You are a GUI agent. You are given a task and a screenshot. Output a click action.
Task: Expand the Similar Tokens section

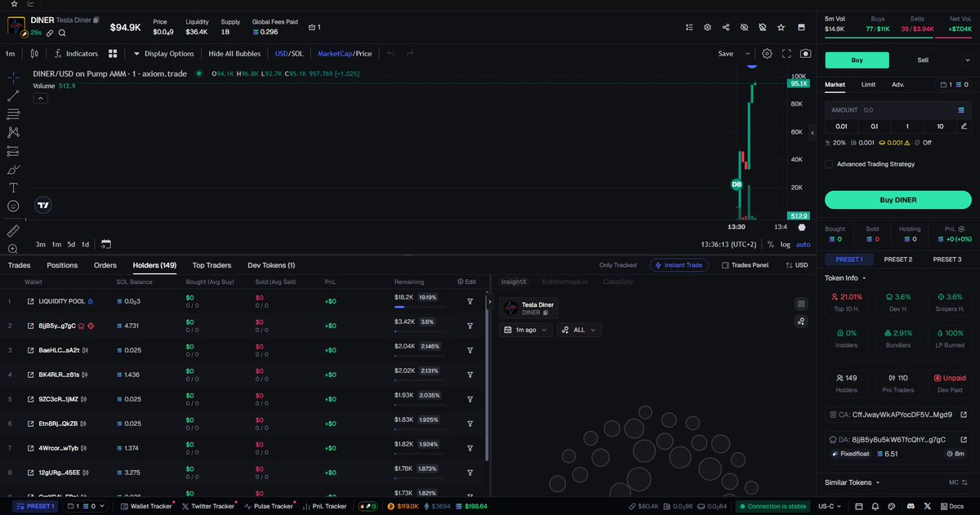tap(852, 482)
